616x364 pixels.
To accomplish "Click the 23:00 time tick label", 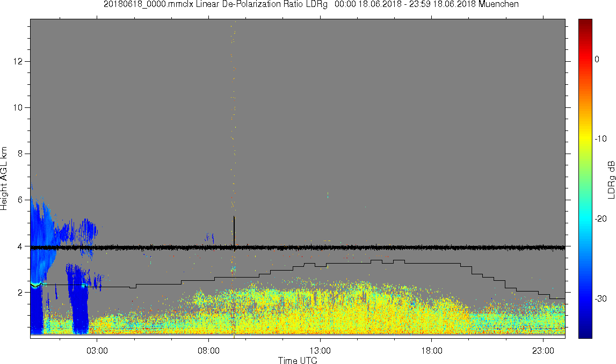I will click(x=543, y=351).
